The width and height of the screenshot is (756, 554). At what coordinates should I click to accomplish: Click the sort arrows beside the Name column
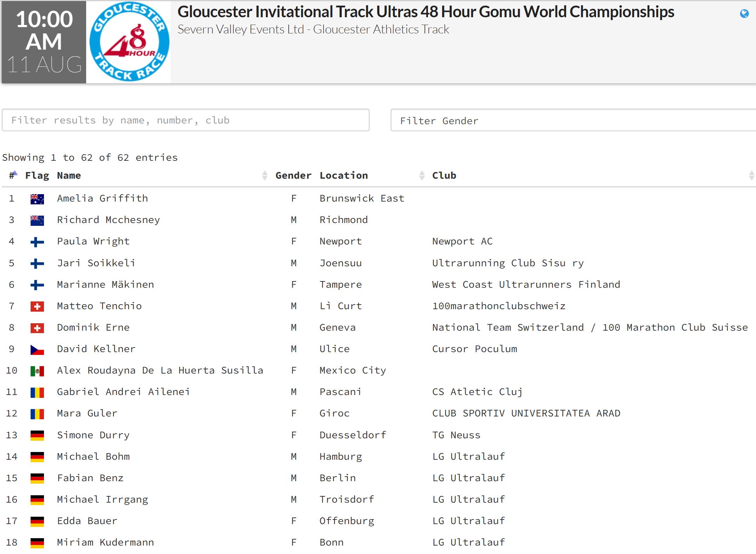click(x=265, y=175)
